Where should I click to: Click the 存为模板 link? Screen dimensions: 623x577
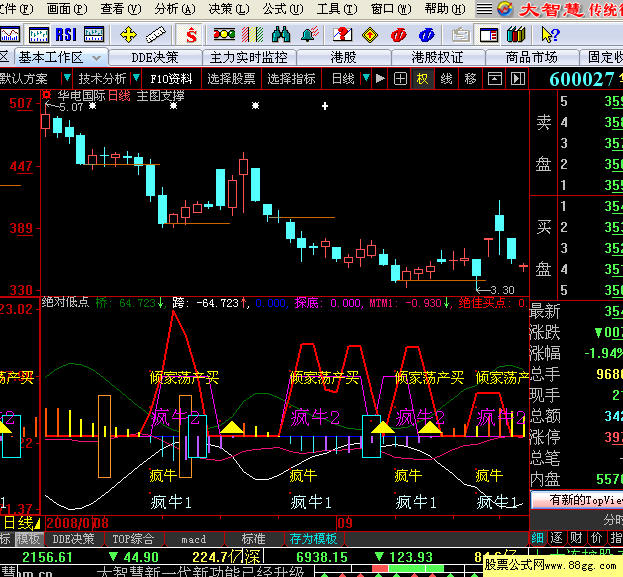[313, 538]
